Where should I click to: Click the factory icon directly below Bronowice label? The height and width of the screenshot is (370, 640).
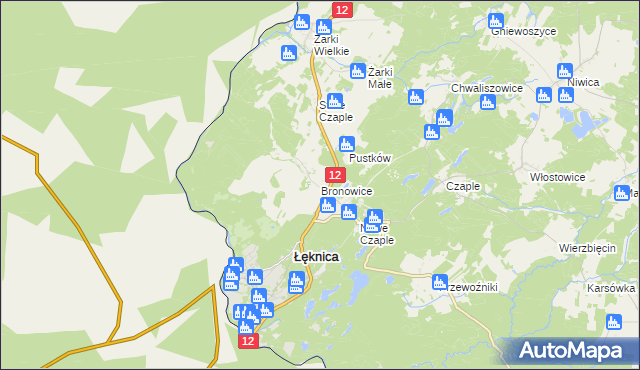tap(328, 205)
